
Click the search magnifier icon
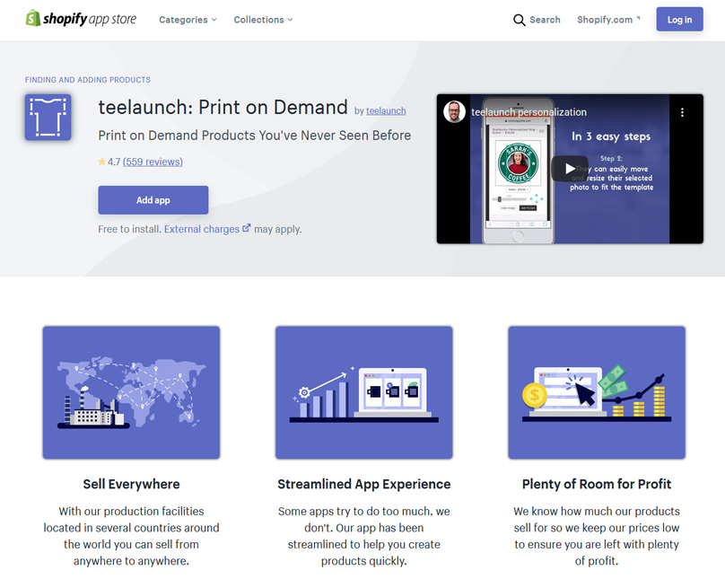[x=519, y=20]
